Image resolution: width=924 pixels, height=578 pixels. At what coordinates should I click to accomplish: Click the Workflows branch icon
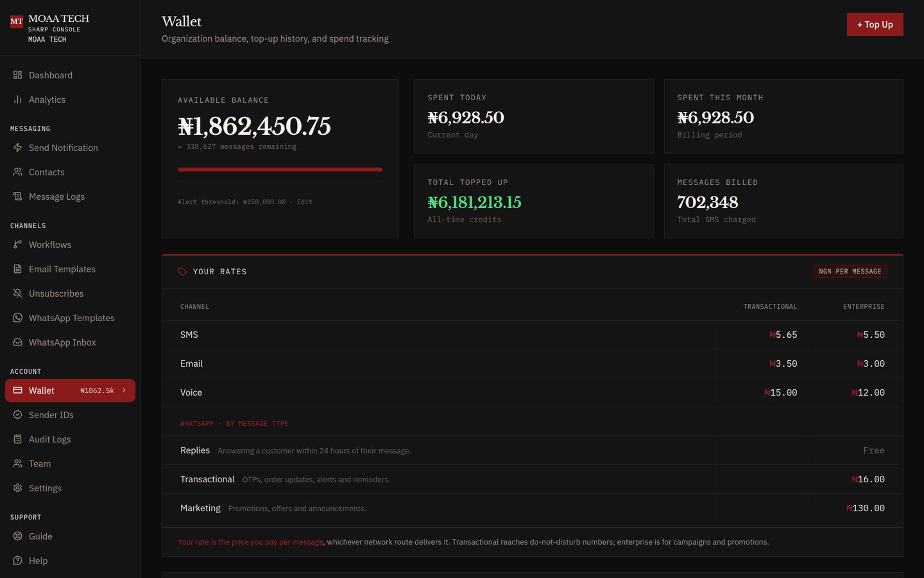(x=18, y=245)
